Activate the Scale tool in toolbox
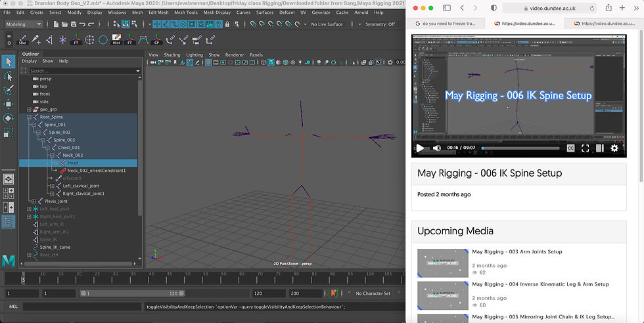Image resolution: width=644 pixels, height=323 pixels. tap(8, 133)
